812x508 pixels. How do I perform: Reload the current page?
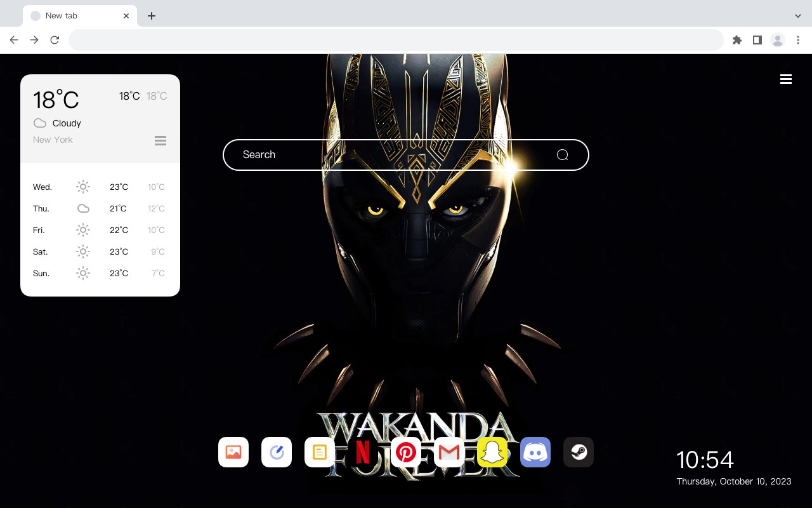pos(55,40)
